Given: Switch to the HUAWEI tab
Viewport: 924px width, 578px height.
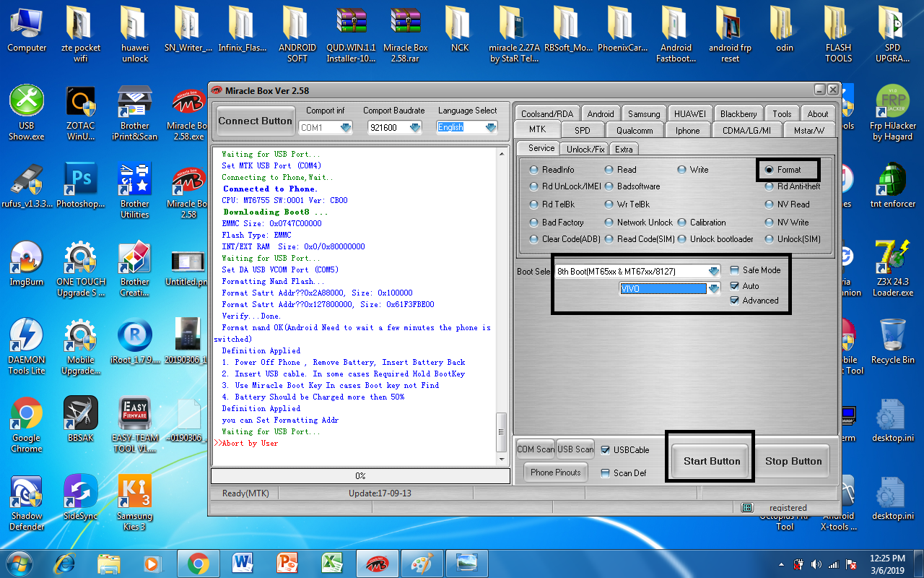Looking at the screenshot, I should [x=690, y=113].
